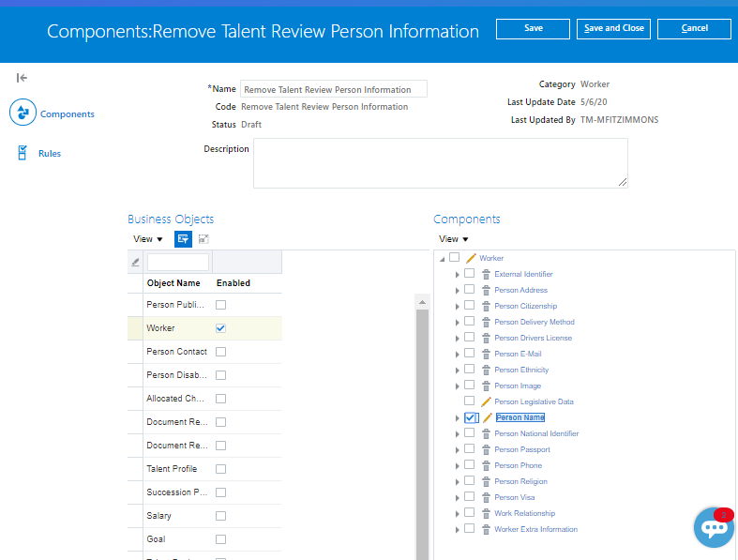Click trash icon for Person Address
The height and width of the screenshot is (560, 738).
486,290
